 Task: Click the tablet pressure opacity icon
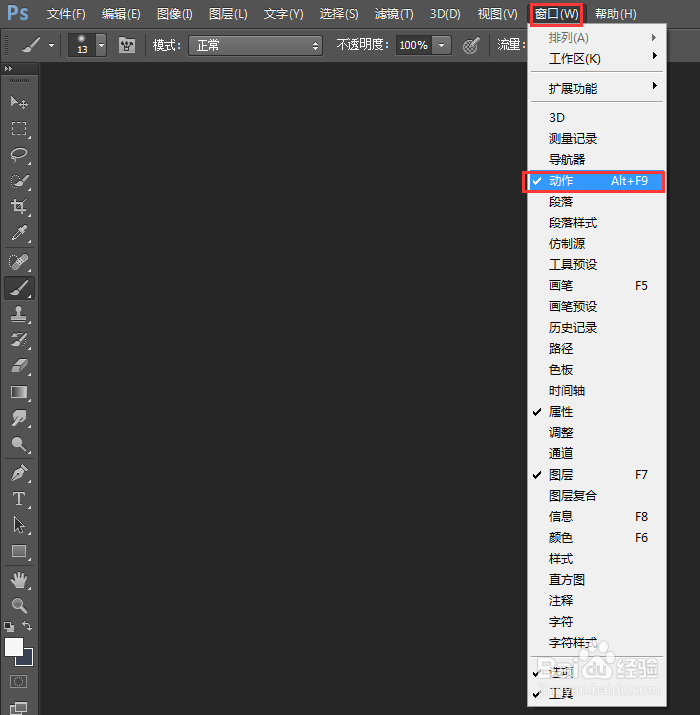coord(471,45)
